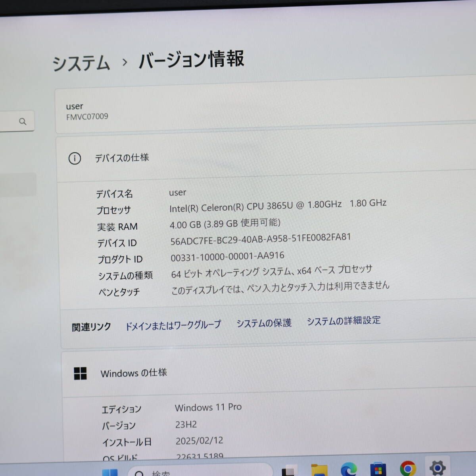Go back to システム in the breadcrumb
The width and height of the screenshot is (476, 476).
pyautogui.click(x=81, y=63)
